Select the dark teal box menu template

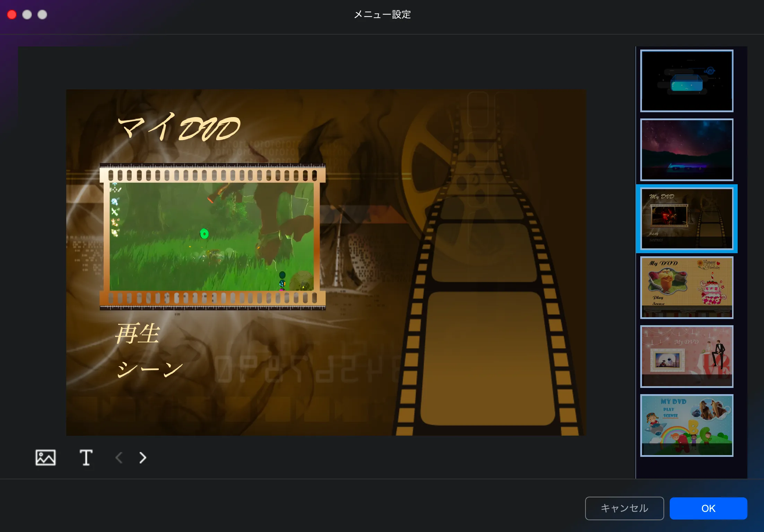pyautogui.click(x=686, y=81)
